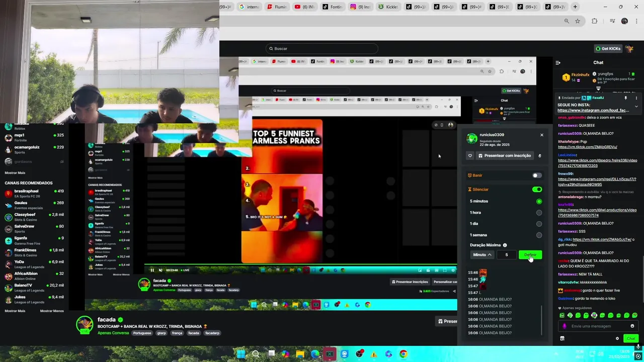Switch to the Fontin TikTok browser tab
The height and width of the screenshot is (362, 644).
(x=332, y=7)
